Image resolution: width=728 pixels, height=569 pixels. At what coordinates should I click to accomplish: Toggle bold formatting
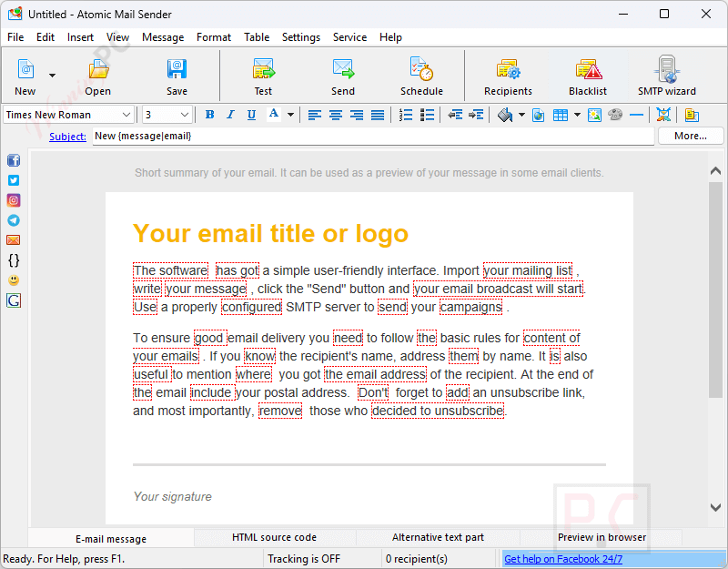pyautogui.click(x=210, y=115)
